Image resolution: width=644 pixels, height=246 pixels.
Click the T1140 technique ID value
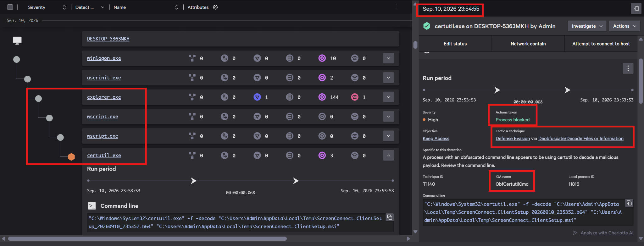click(429, 184)
